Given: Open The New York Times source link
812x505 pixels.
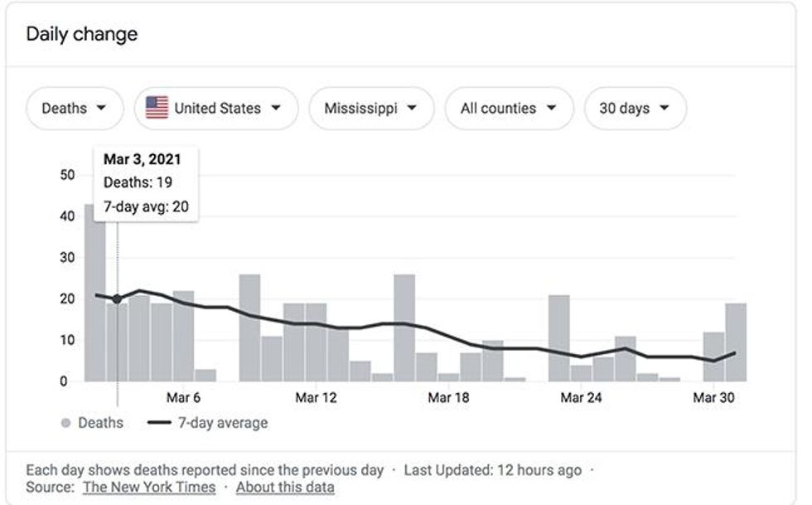Looking at the screenshot, I should click(x=149, y=487).
